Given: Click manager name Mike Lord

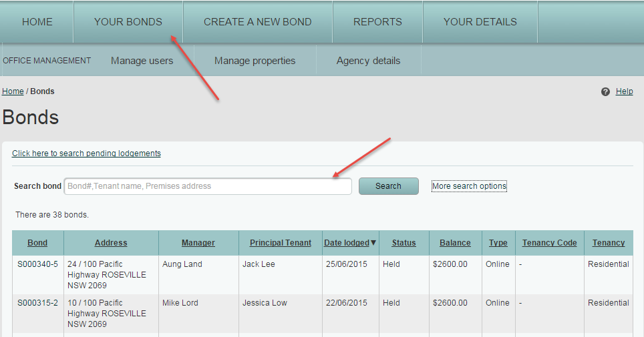Looking at the screenshot, I should [180, 302].
